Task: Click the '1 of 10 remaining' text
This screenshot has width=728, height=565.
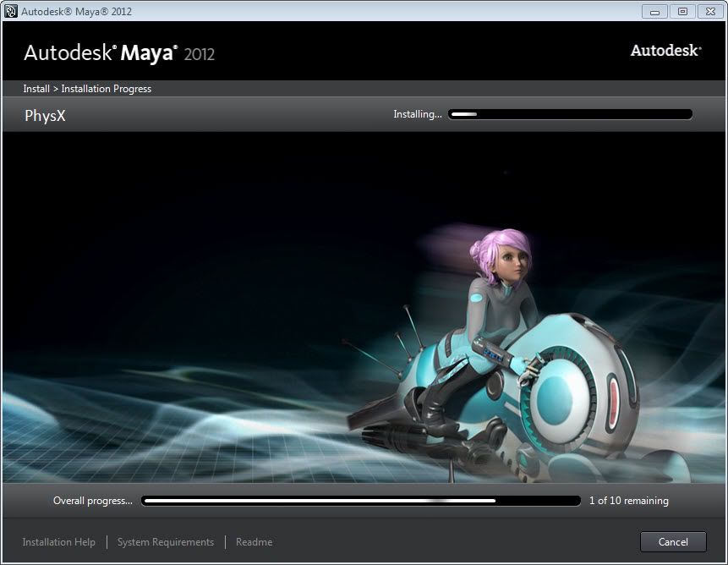Action: [x=628, y=501]
